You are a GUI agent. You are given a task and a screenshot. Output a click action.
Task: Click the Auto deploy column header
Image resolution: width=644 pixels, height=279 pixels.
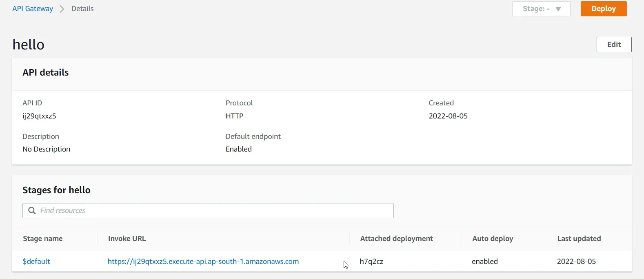[493, 239]
